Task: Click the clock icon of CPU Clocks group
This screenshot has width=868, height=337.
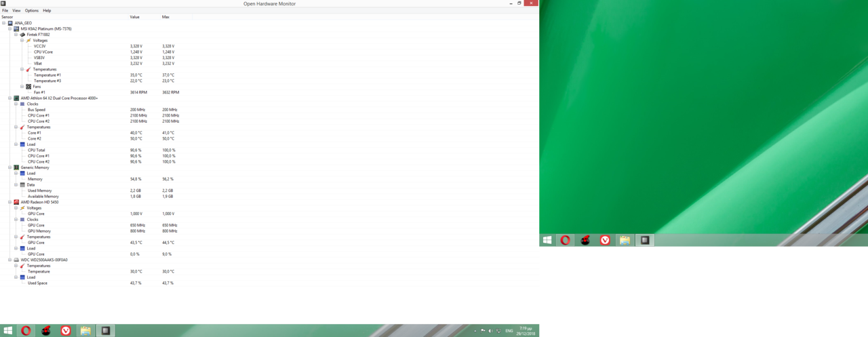Action: click(x=22, y=104)
